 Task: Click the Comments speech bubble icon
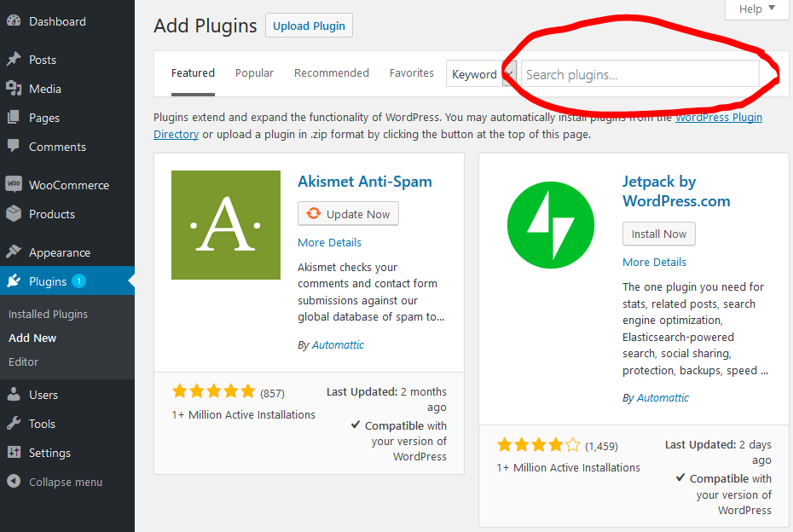click(x=14, y=146)
